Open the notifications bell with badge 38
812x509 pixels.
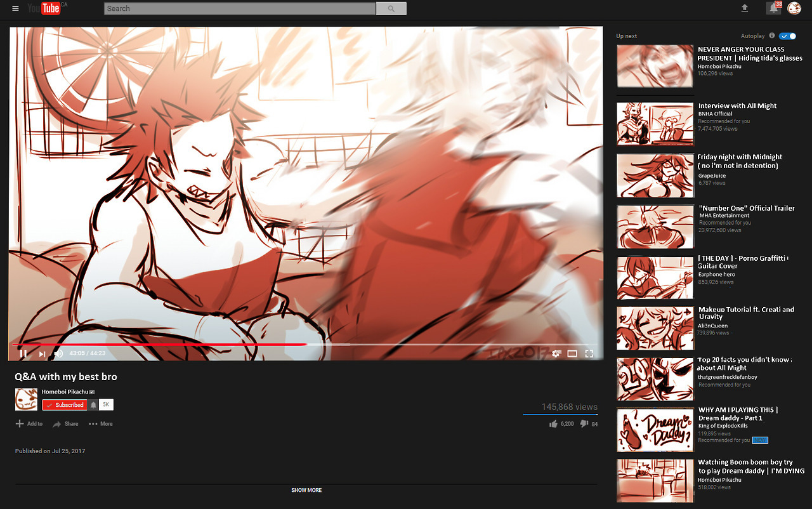click(x=773, y=8)
